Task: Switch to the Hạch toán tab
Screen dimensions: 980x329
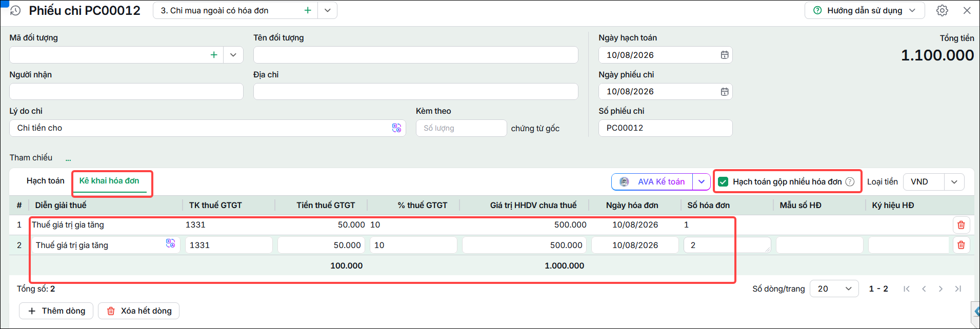Action: click(46, 181)
